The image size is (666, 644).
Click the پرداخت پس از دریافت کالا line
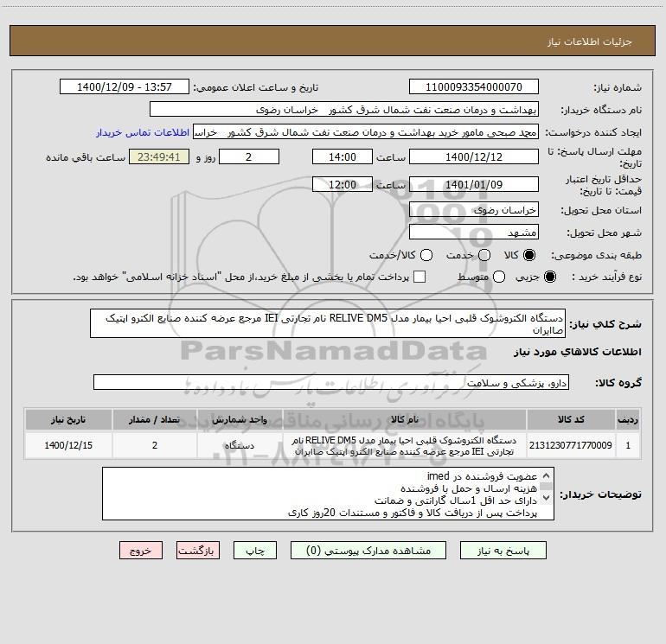[x=413, y=513]
